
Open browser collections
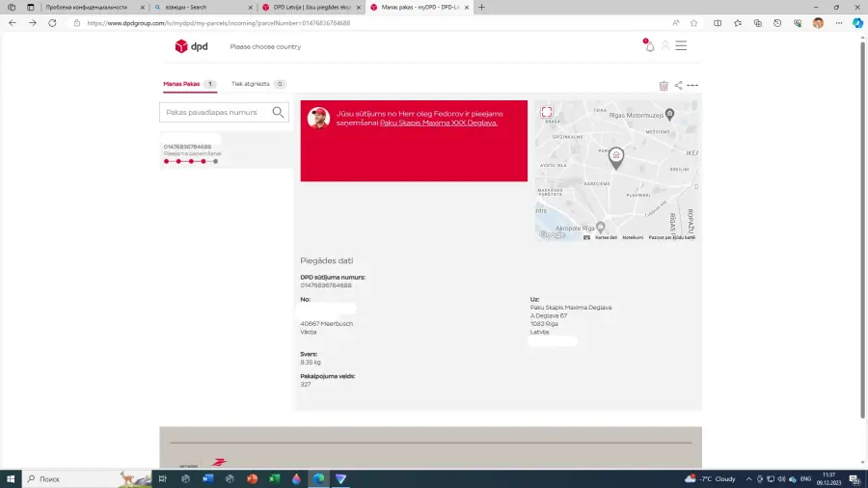point(757,23)
